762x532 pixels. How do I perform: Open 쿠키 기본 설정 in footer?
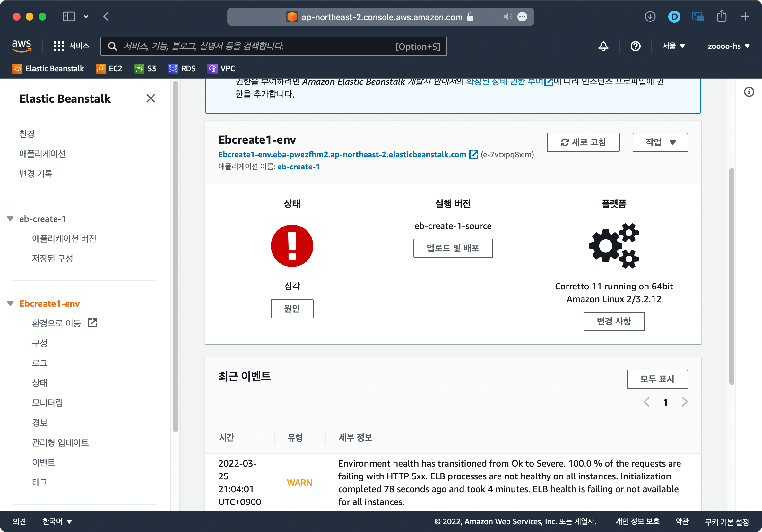point(726,522)
